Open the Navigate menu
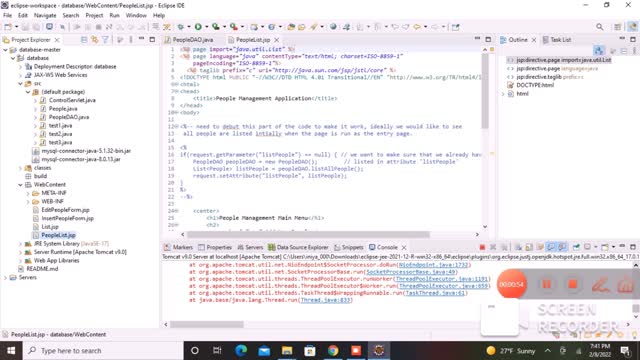The height and width of the screenshot is (360, 640). 45,16
